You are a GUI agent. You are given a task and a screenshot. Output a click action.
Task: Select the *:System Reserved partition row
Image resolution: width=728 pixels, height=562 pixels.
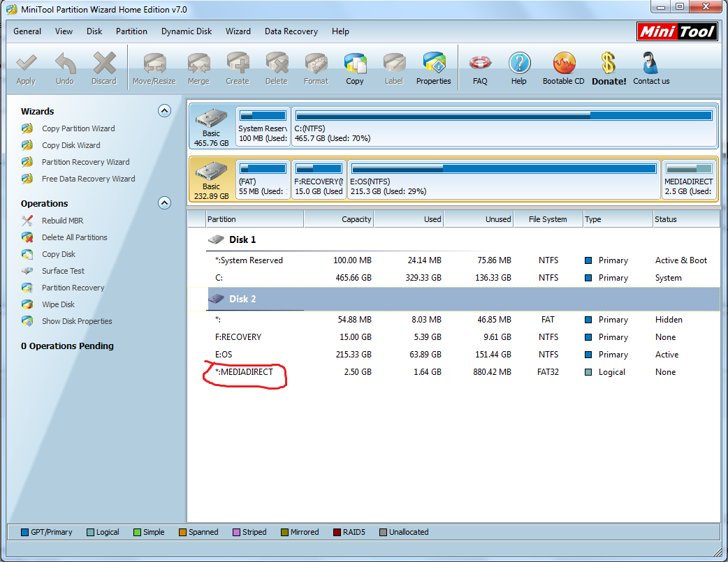coord(453,260)
